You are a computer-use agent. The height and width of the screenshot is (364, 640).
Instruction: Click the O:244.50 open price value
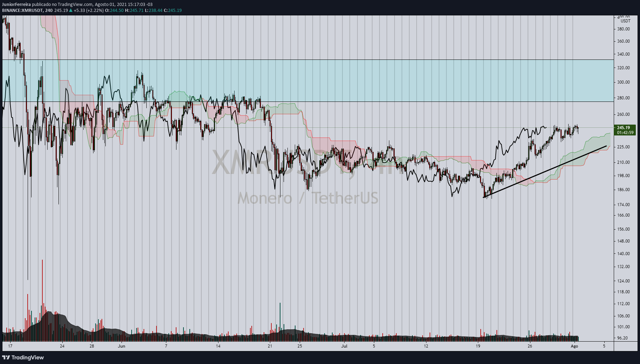click(x=114, y=10)
